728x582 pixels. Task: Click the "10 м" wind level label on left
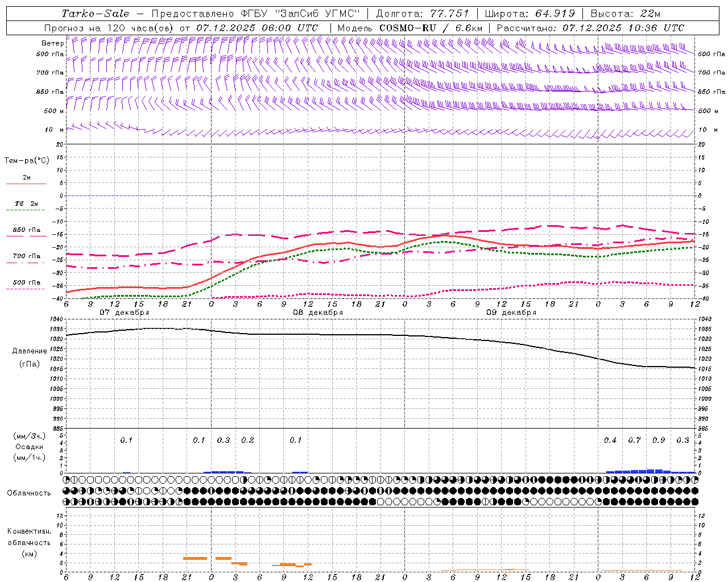point(54,130)
